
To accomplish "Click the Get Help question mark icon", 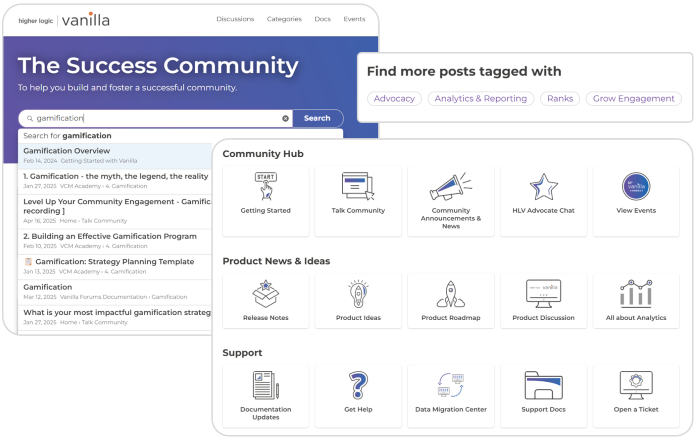I will [x=358, y=385].
